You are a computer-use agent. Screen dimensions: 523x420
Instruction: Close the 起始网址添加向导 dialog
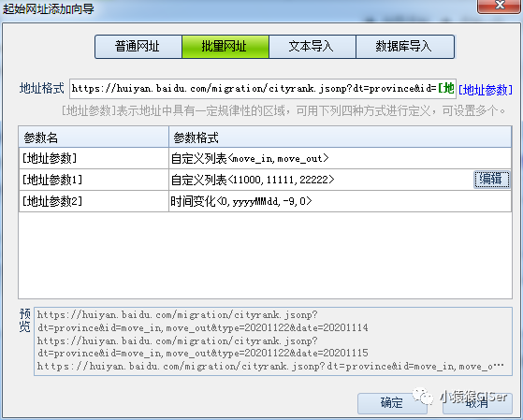500,6
